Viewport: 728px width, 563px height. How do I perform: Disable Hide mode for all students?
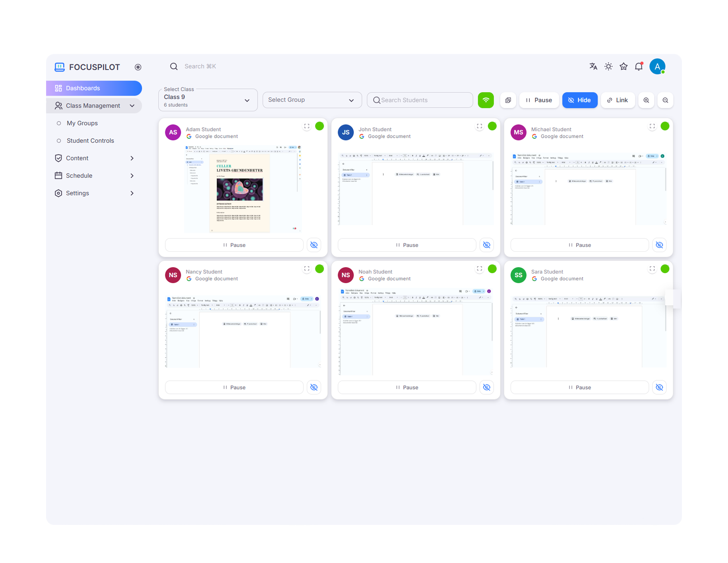coord(580,100)
